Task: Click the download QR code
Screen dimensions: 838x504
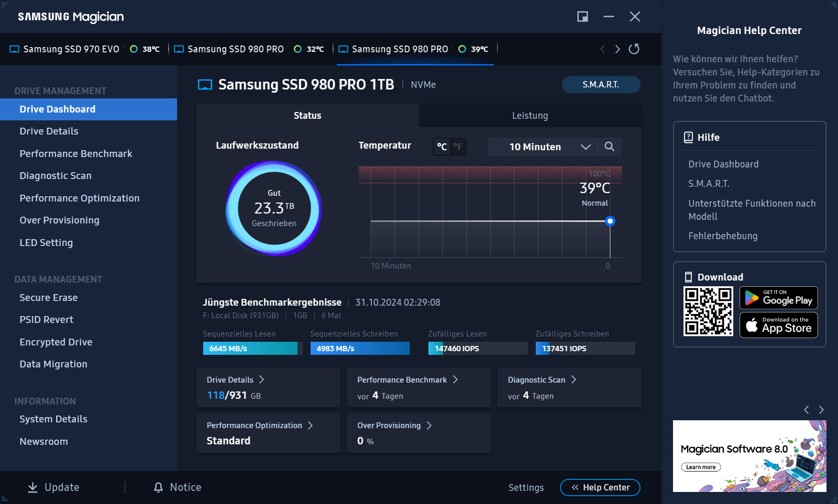Action: tap(708, 311)
